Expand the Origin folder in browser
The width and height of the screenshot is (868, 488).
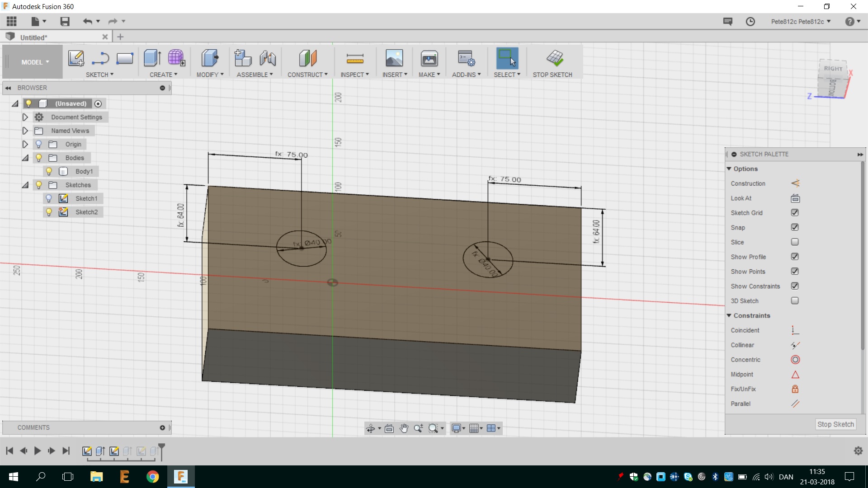tap(25, 144)
